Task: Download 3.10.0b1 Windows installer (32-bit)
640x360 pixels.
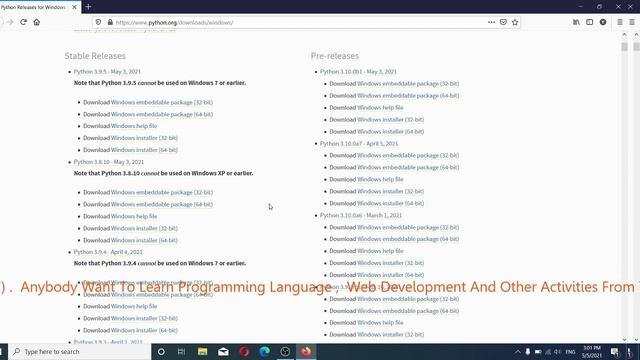Action: tap(391, 120)
